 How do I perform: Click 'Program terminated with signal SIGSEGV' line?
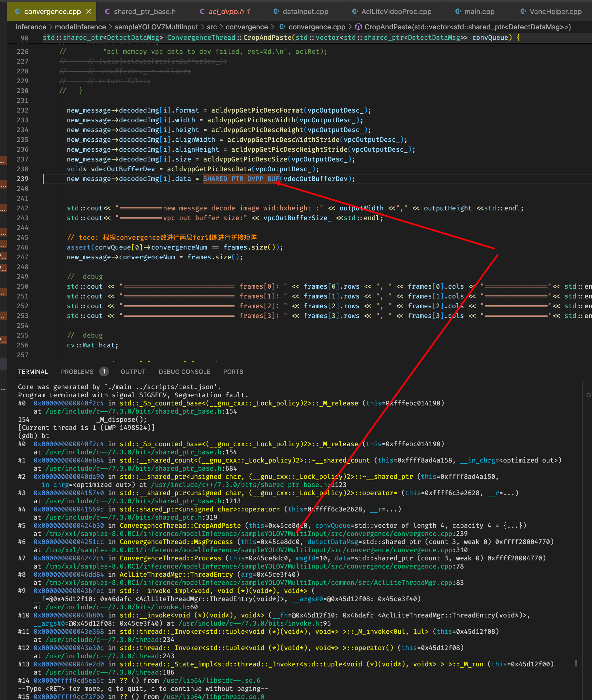pyautogui.click(x=133, y=395)
